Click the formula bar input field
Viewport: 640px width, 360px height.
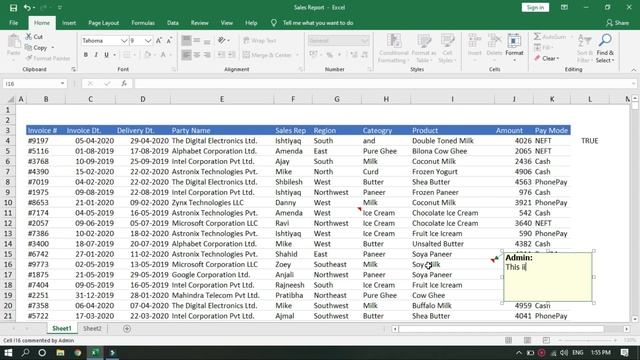384,84
